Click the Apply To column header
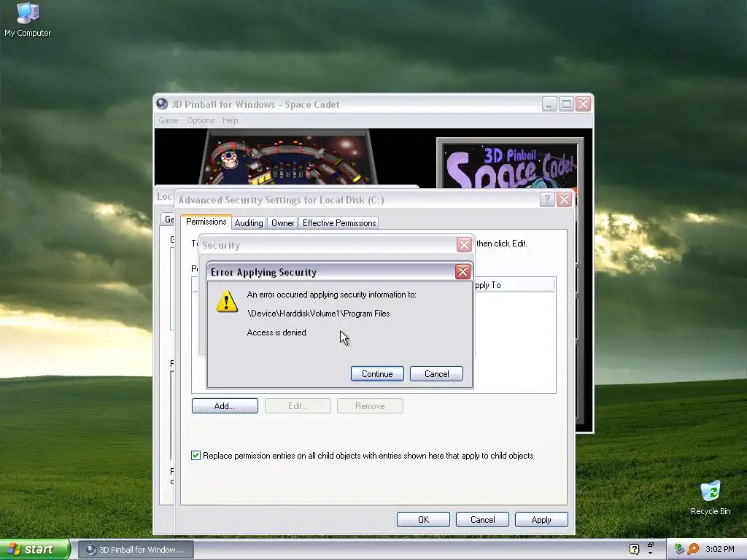 coord(514,285)
